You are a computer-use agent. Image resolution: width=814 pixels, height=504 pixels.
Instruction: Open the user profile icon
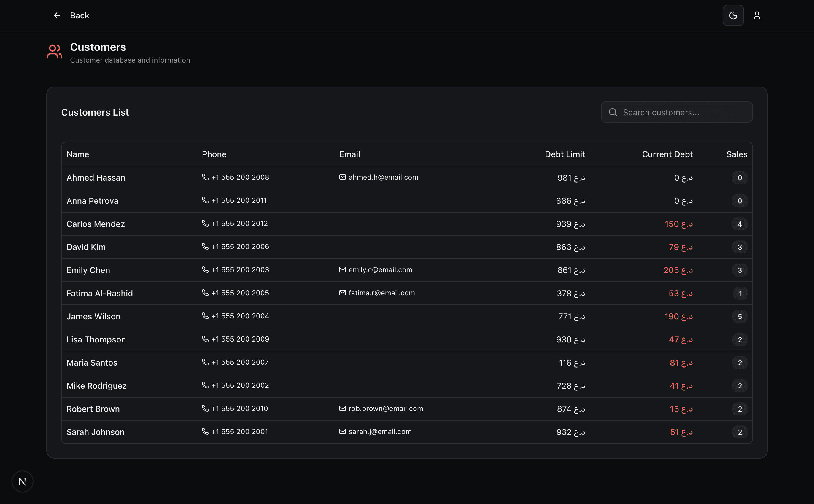757,15
